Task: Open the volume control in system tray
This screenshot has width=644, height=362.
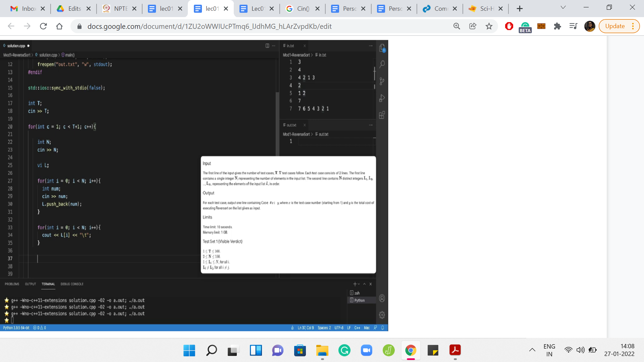Action: 580,350
